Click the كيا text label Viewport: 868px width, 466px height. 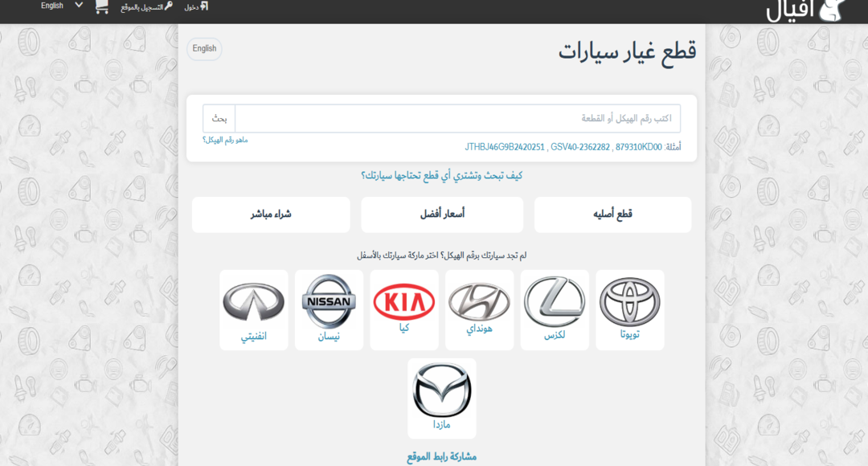tap(404, 328)
